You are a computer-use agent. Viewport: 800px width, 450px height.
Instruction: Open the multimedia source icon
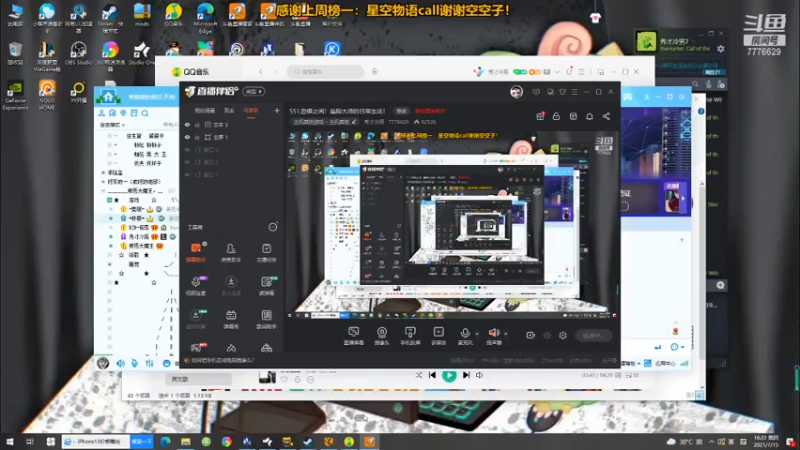click(x=439, y=336)
